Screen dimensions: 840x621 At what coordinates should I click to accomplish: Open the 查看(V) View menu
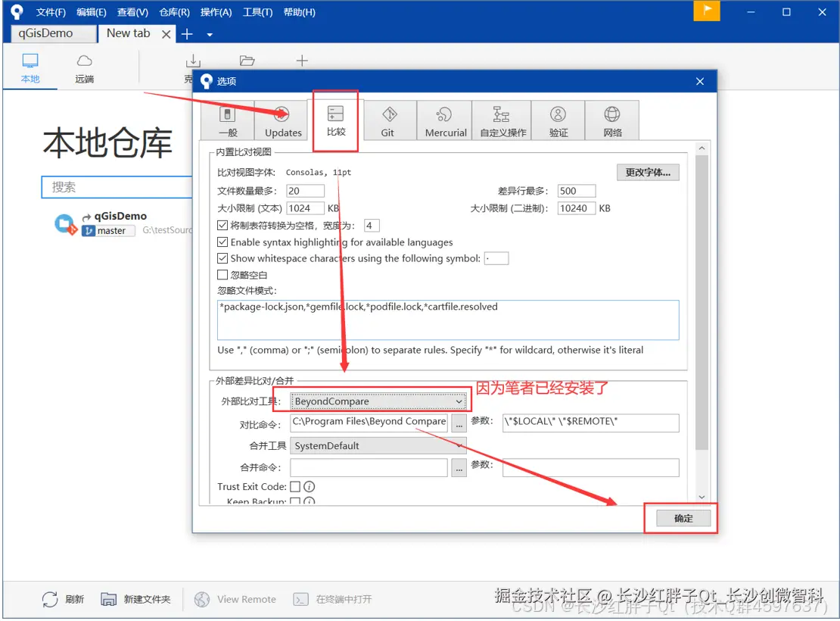click(132, 12)
